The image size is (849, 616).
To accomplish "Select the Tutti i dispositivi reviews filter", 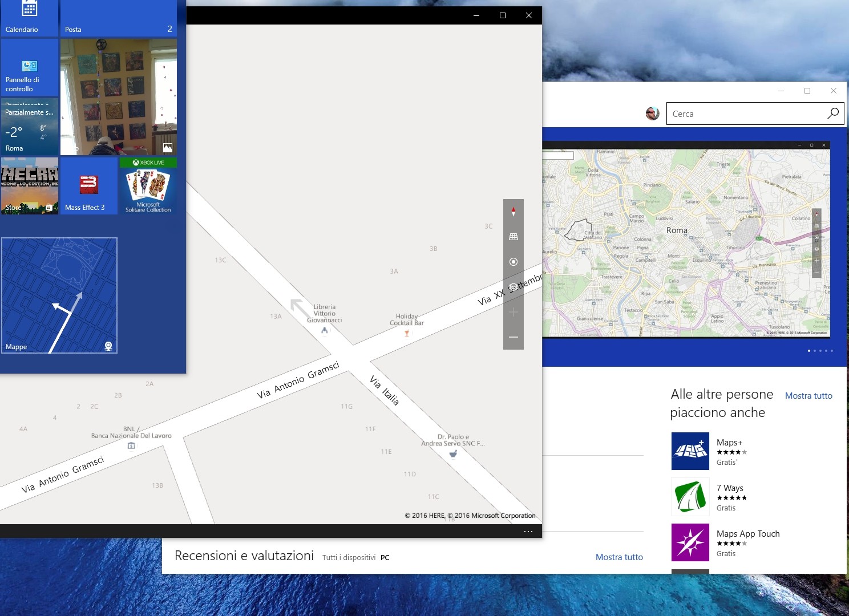I will [x=349, y=558].
